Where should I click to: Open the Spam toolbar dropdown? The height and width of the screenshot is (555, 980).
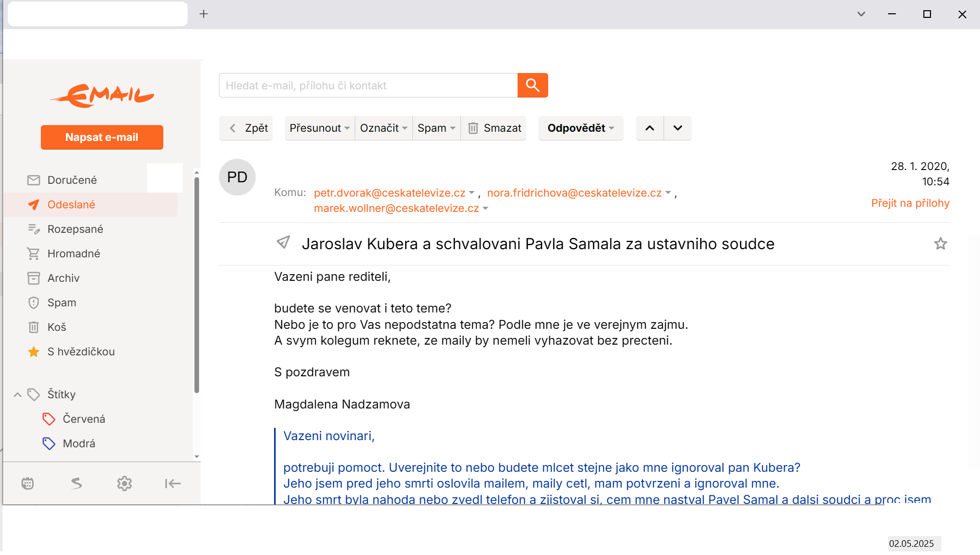[436, 128]
